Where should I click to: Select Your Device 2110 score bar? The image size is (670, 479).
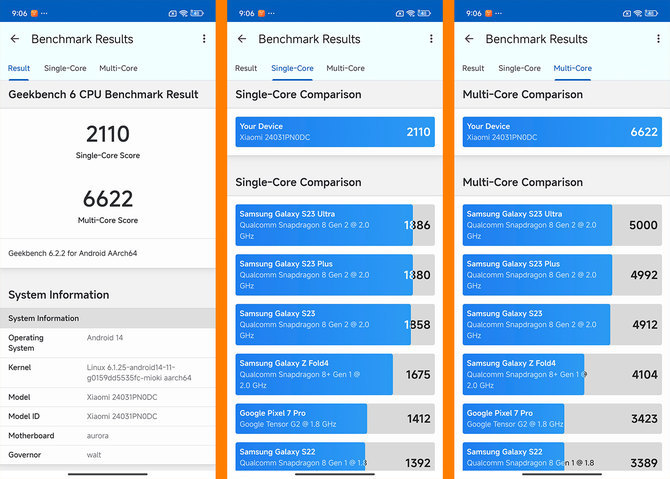(x=335, y=132)
